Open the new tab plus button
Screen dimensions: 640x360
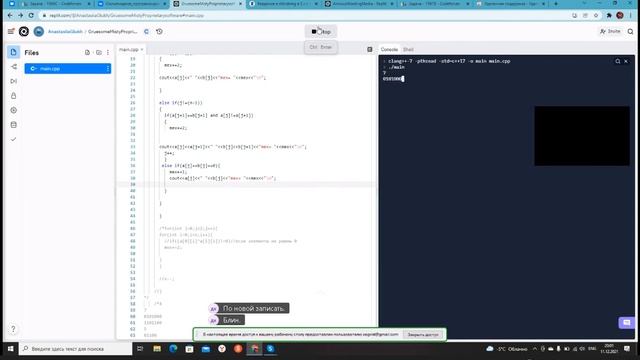556,4
